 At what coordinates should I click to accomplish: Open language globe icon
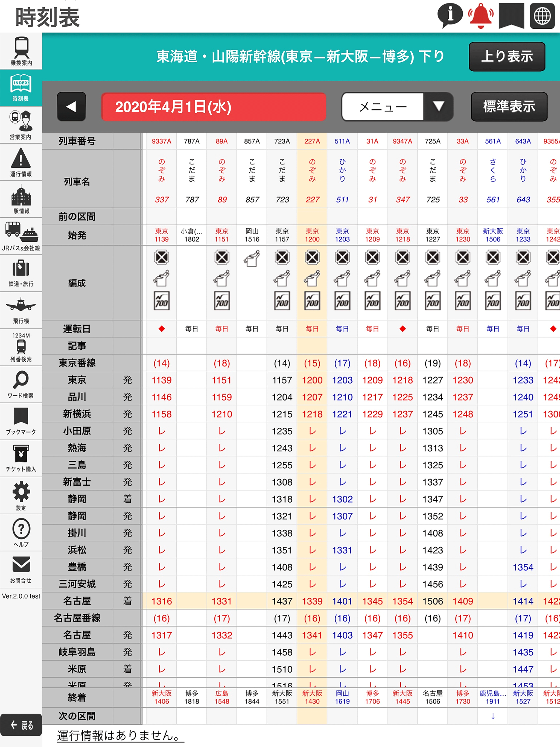(x=542, y=16)
